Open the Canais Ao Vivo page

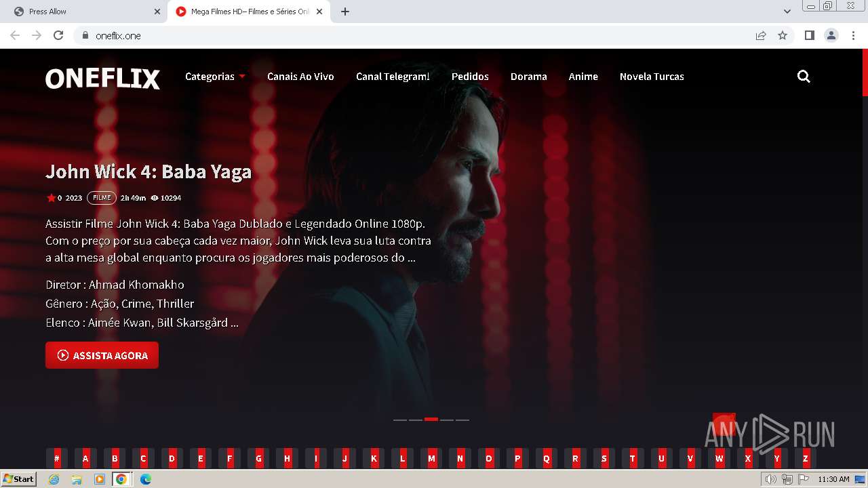[300, 77]
